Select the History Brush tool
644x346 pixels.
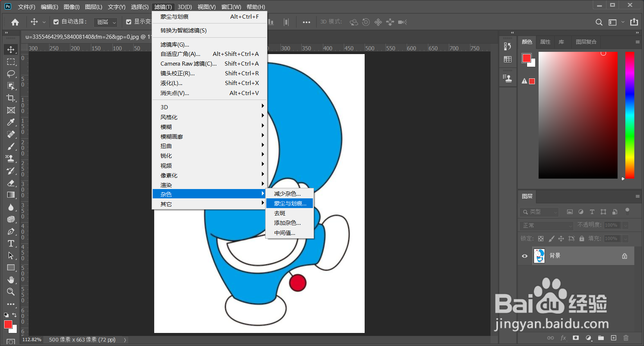click(x=11, y=171)
